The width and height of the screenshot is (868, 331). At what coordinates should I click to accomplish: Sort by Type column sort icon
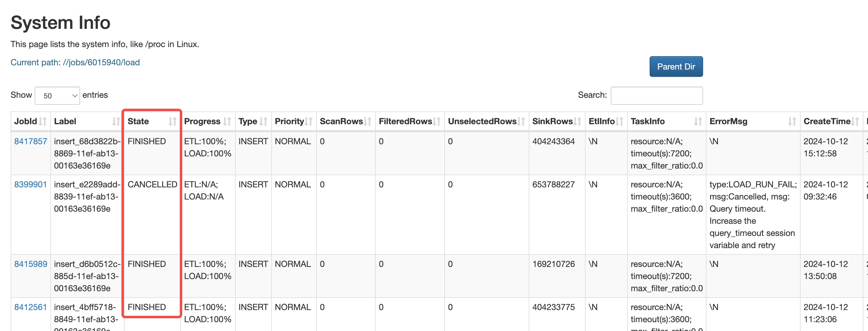click(264, 121)
